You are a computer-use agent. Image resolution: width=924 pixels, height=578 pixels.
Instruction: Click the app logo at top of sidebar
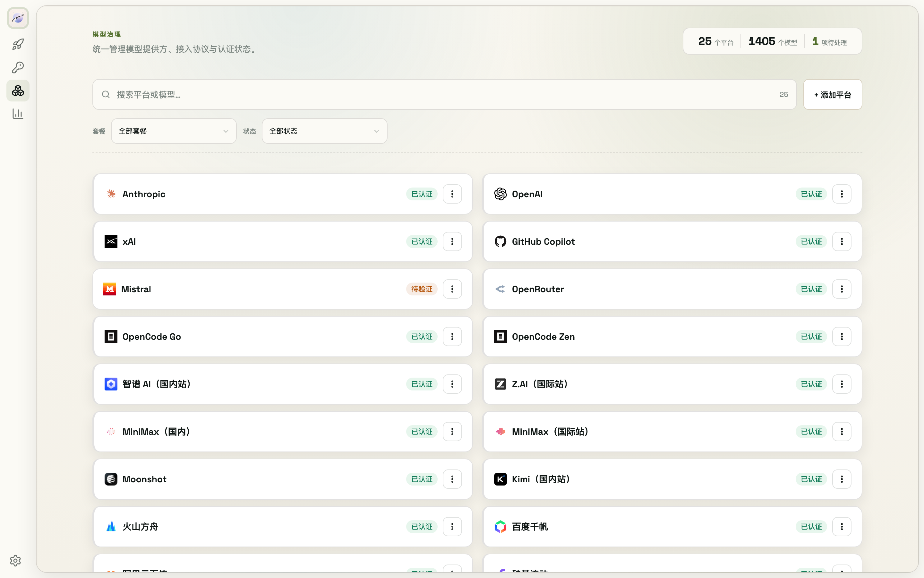tap(18, 18)
